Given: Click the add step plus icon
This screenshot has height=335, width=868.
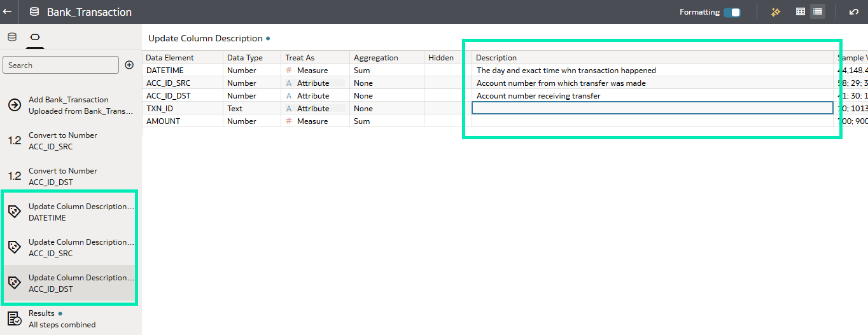Looking at the screenshot, I should click(x=129, y=65).
